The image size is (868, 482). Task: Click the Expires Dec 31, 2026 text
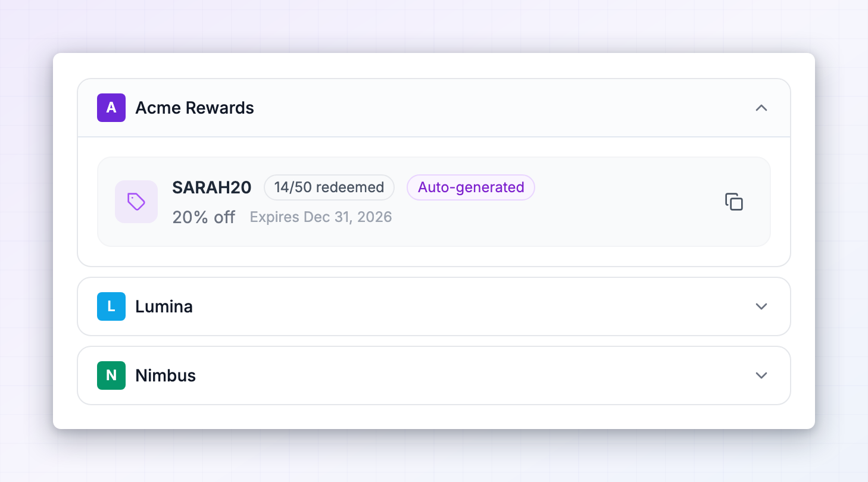coord(321,217)
